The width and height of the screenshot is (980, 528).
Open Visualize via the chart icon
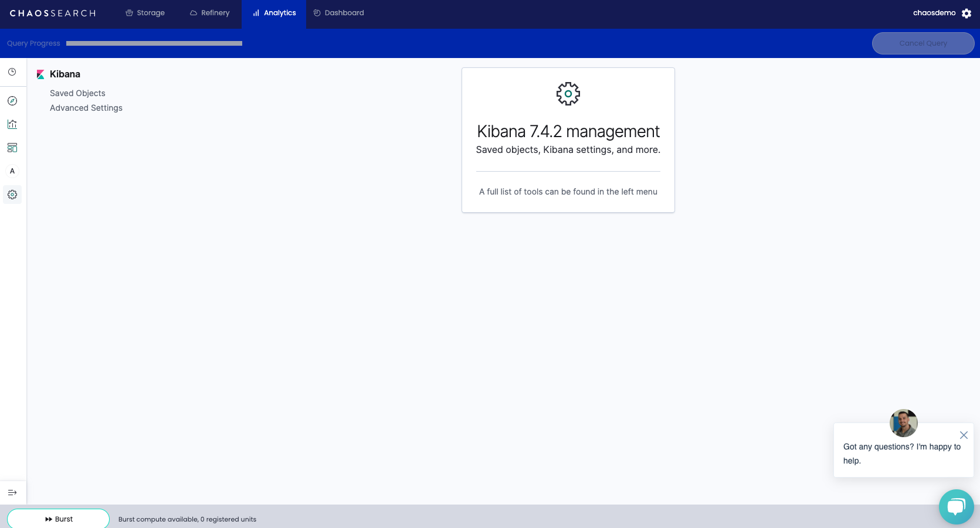[12, 124]
